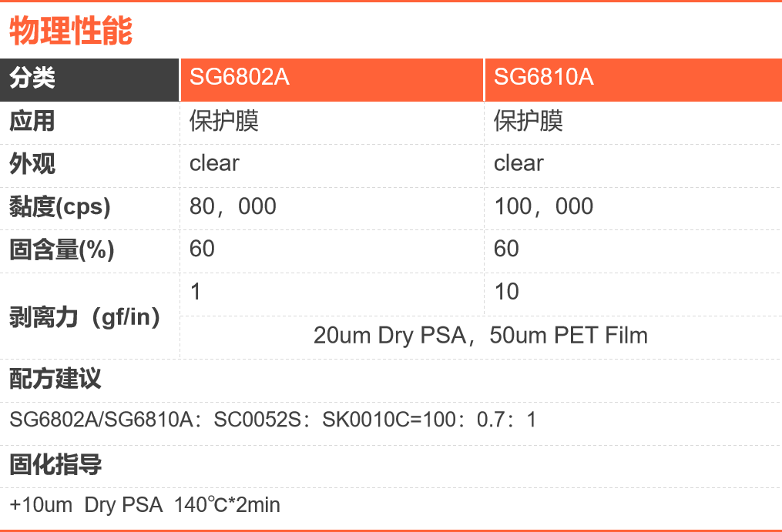Click the SG6810A column header
Image resolution: width=782 pixels, height=532 pixels.
tap(543, 78)
